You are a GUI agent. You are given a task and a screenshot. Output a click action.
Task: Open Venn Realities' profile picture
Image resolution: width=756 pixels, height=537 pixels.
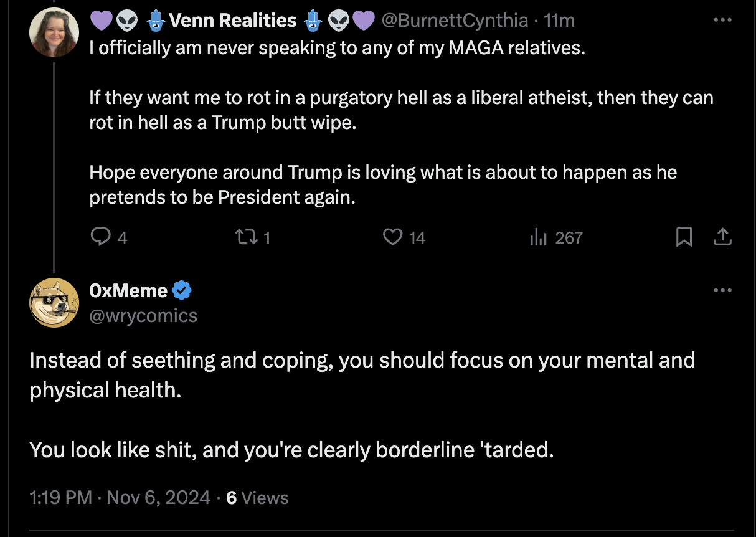(54, 32)
